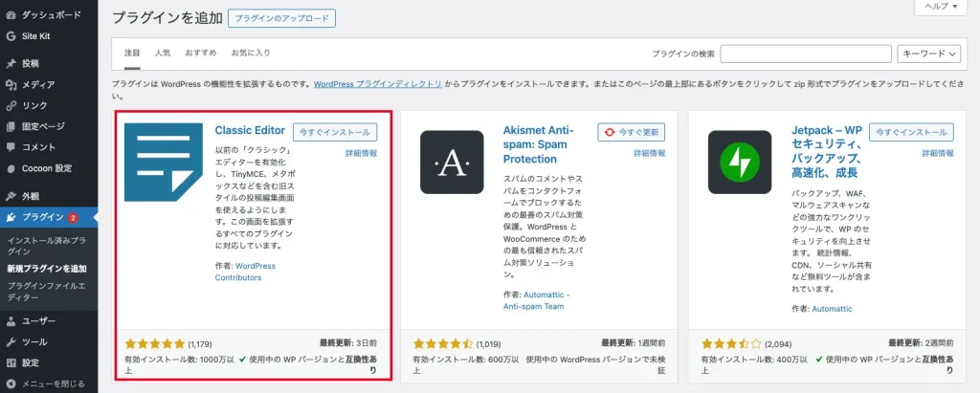Open Jetpack's Automattic author link
The image size is (980, 393).
[x=832, y=309]
